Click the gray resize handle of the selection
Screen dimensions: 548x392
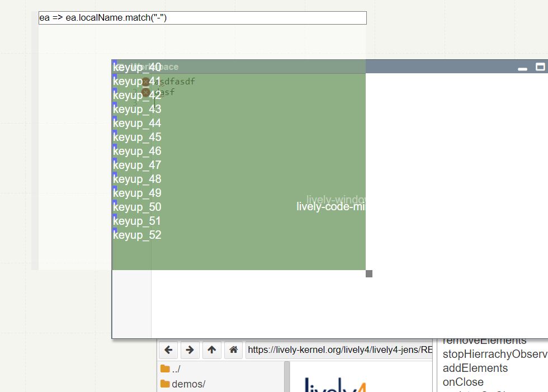(x=369, y=273)
